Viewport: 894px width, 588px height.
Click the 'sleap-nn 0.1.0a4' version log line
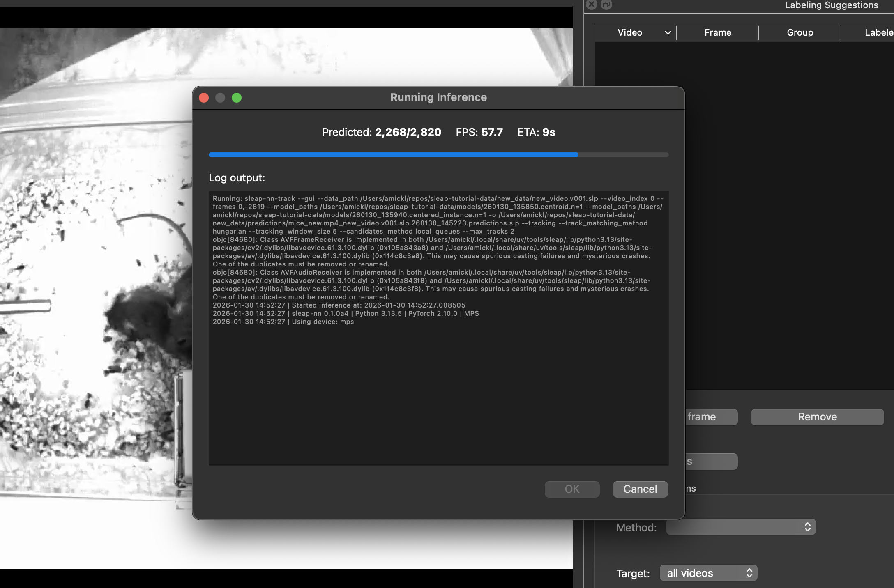tap(346, 313)
